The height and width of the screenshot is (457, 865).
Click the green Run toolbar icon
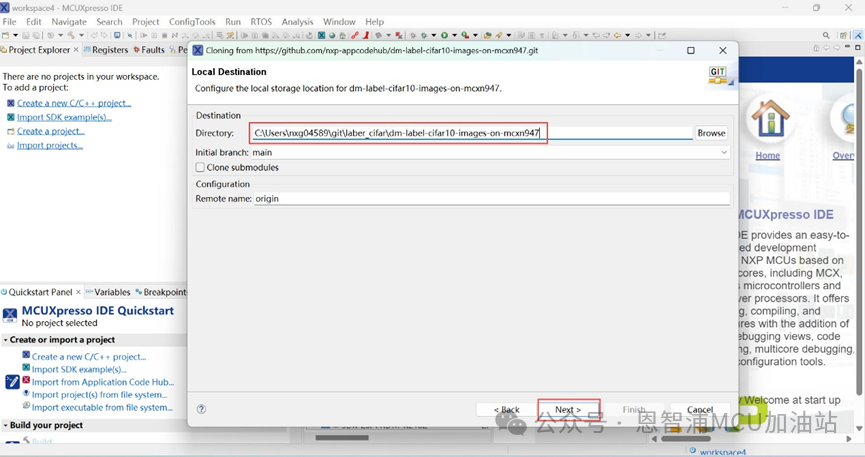444,35
